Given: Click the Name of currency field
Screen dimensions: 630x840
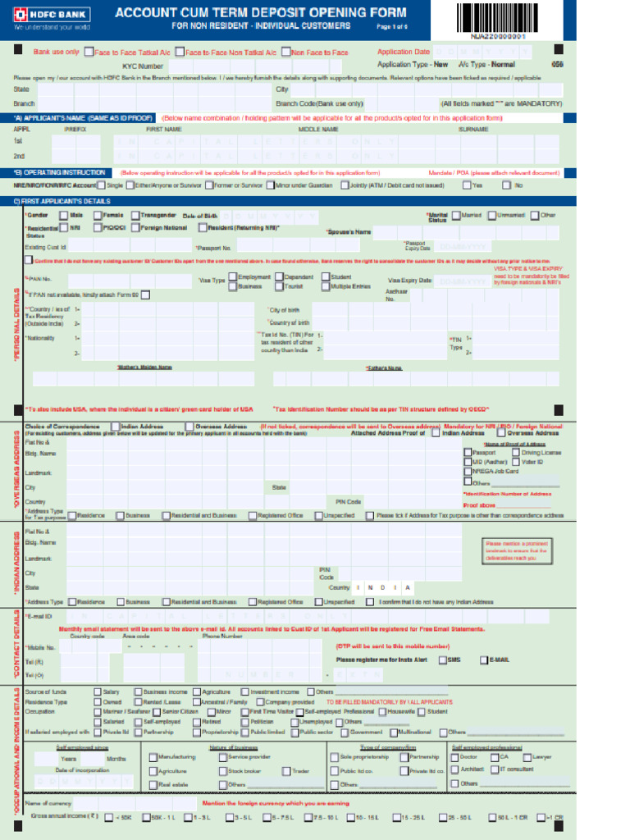Looking at the screenshot, I should tap(134, 804).
